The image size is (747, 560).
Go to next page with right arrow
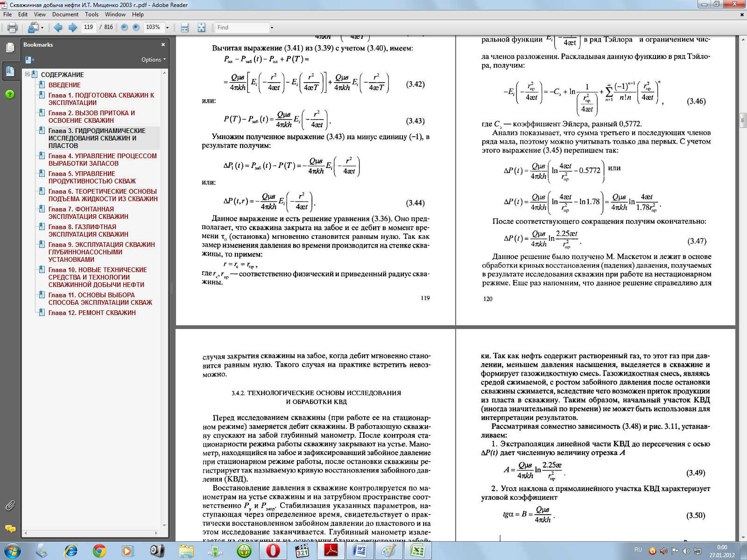[x=73, y=28]
